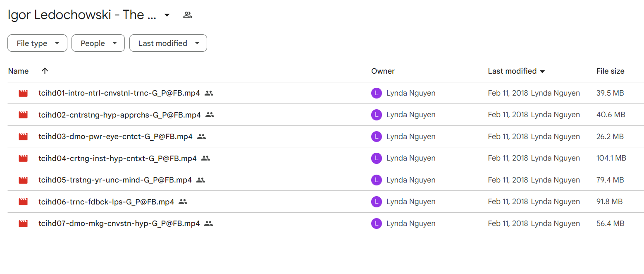The height and width of the screenshot is (274, 644).
Task: Click owner name Lynda Nguyen in tcihd04 row
Action: click(x=411, y=158)
